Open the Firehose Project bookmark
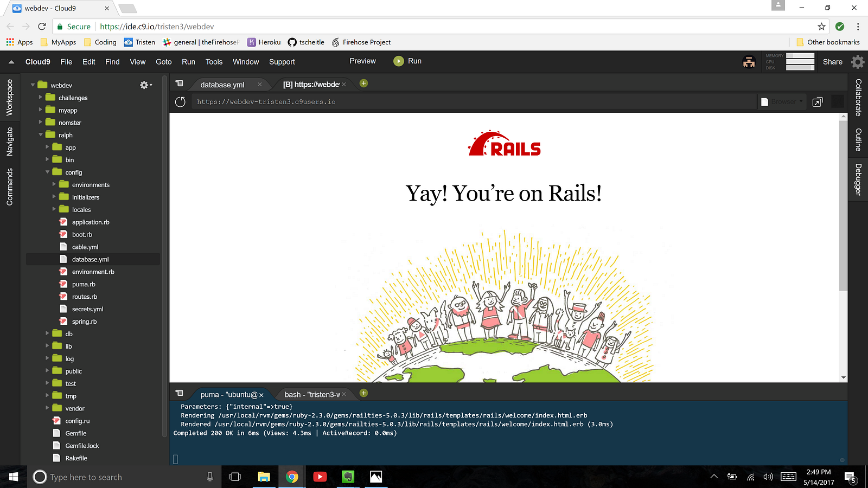The image size is (868, 488). [361, 42]
